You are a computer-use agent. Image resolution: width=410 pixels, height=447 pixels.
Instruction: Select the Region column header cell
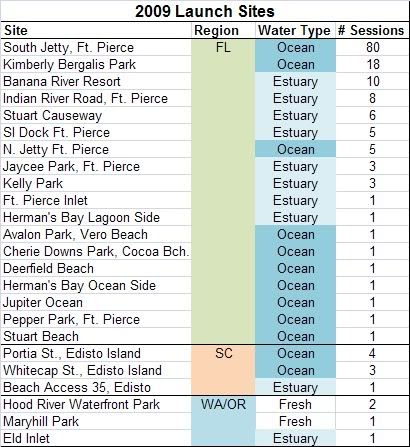pos(223,30)
